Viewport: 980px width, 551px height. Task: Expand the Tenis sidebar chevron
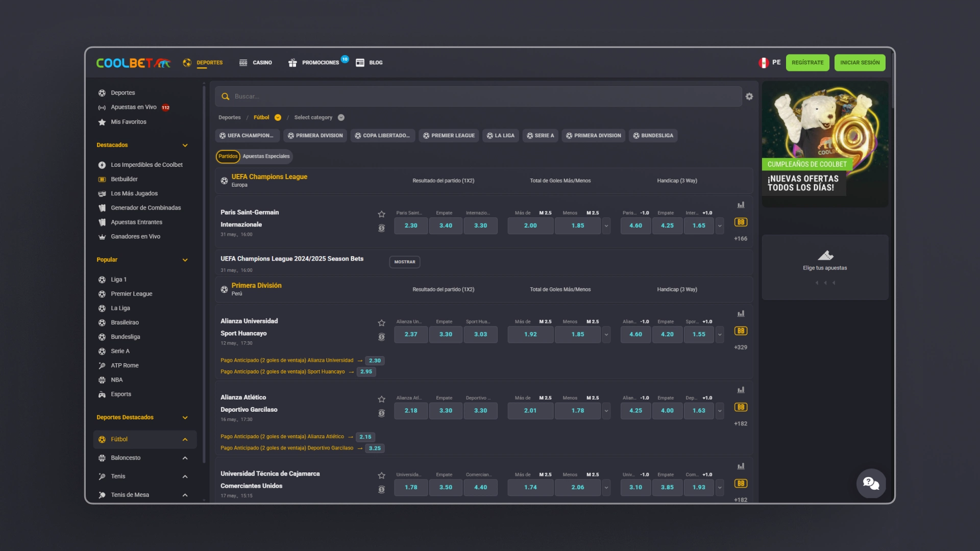click(185, 477)
